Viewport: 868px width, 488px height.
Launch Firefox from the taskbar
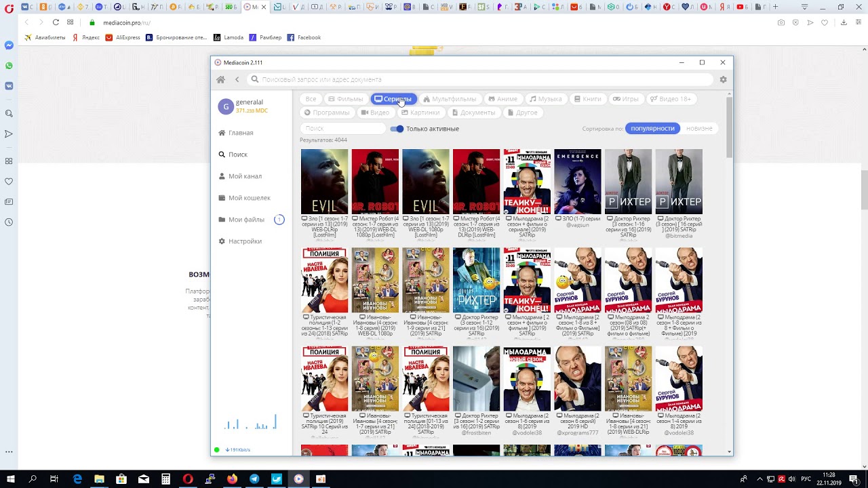tap(233, 479)
